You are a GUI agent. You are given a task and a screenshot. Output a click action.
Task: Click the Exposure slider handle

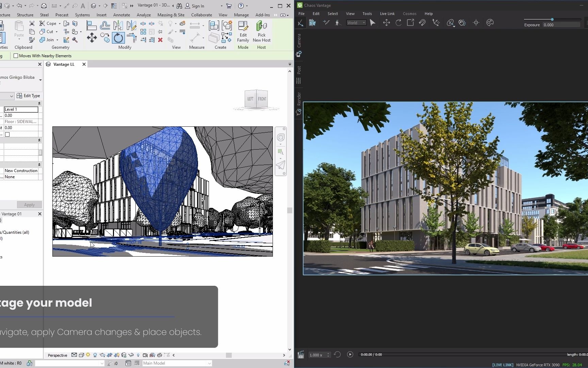click(x=552, y=19)
